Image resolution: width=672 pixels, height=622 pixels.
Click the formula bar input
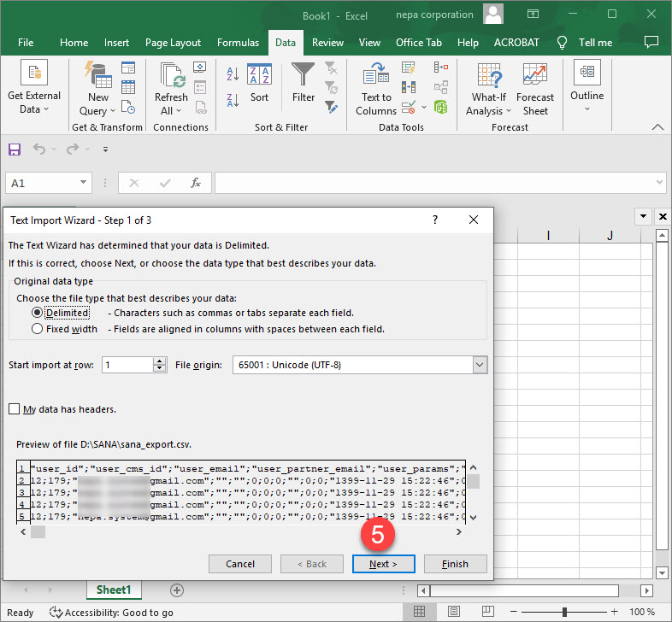click(434, 183)
